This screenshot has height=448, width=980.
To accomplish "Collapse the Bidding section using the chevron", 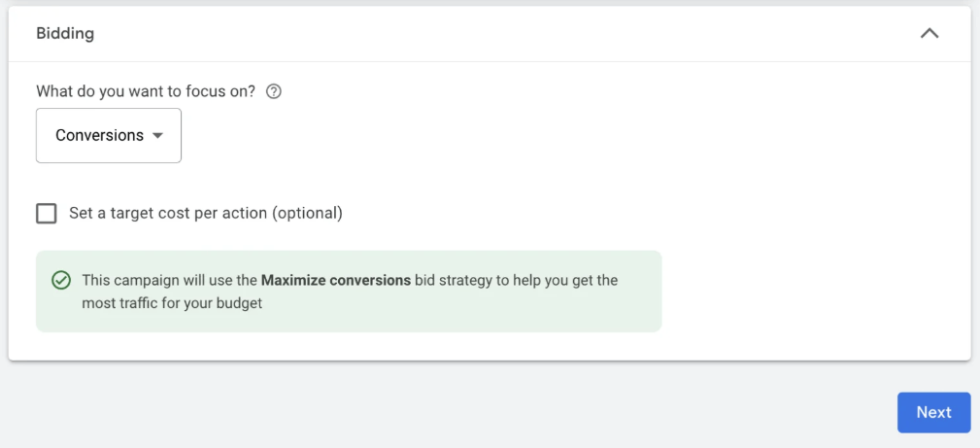I will coord(929,33).
